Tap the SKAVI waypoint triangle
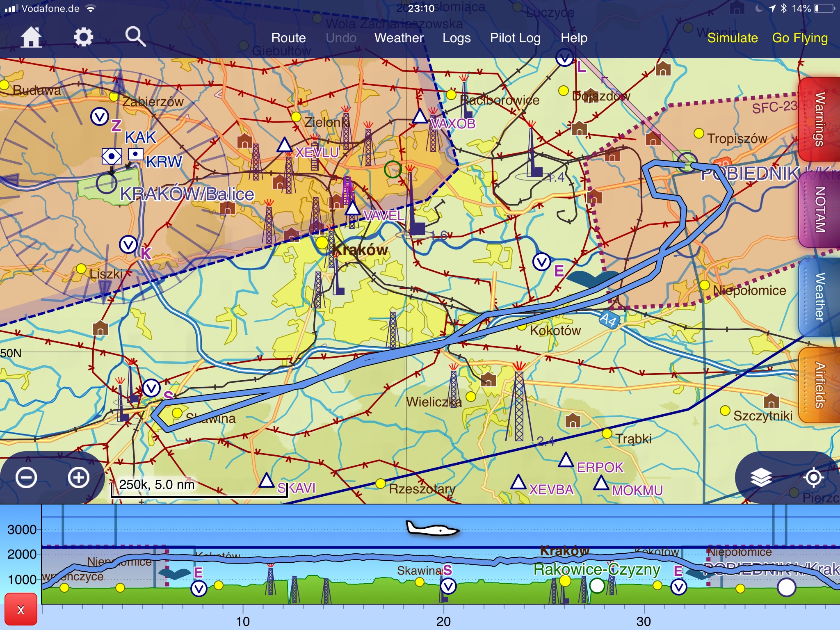 267,480
